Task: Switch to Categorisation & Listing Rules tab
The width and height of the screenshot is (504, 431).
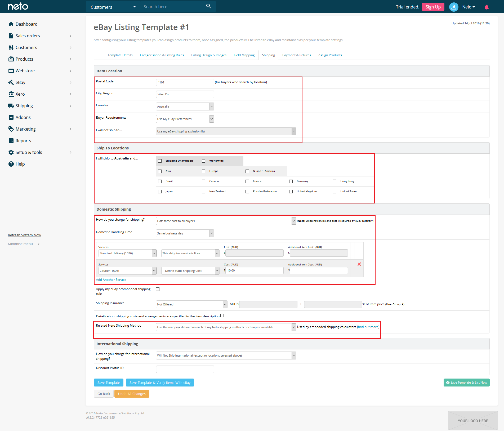Action: [162, 55]
